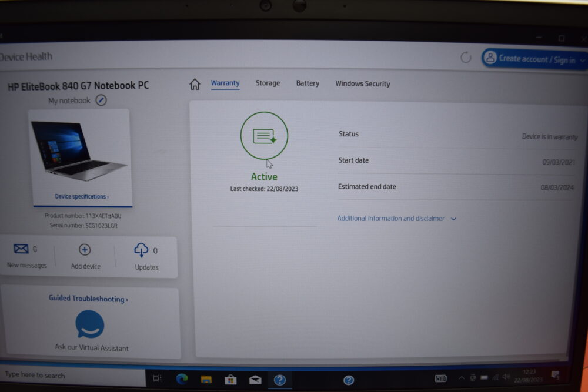The width and height of the screenshot is (588, 392).
Task: Click Add device plus icon
Action: click(x=85, y=250)
